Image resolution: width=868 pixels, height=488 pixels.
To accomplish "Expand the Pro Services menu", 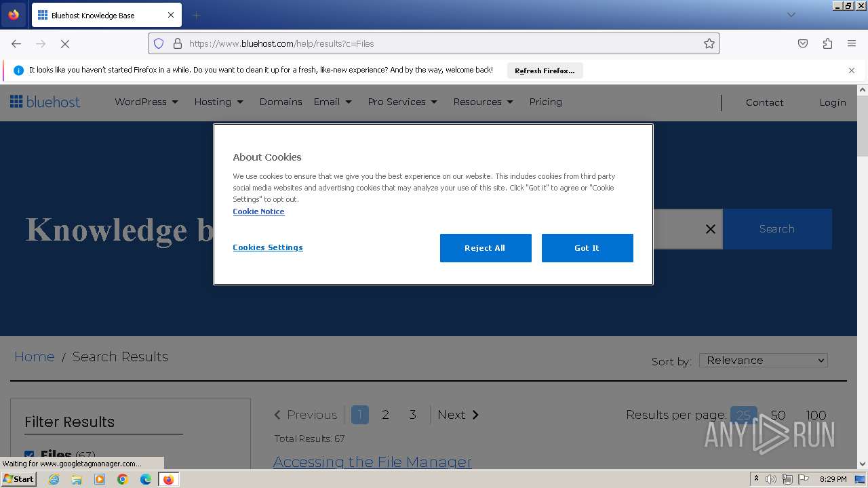I will (403, 102).
